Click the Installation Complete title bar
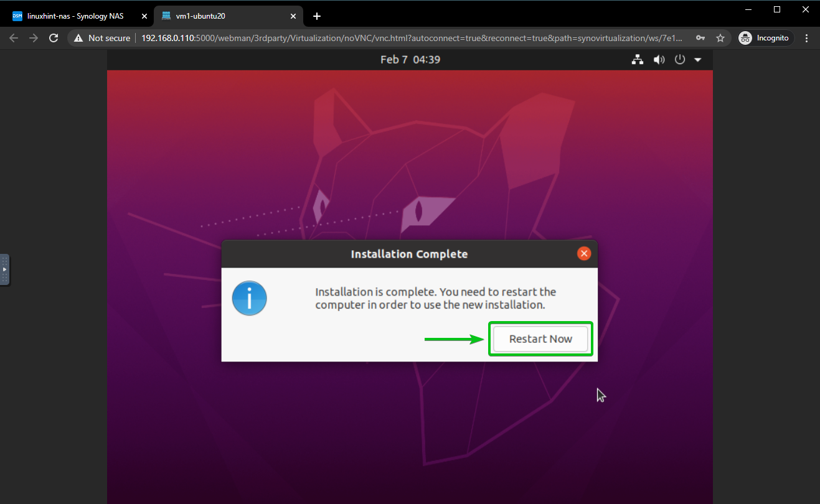Viewport: 820px width, 504px height. click(x=409, y=254)
